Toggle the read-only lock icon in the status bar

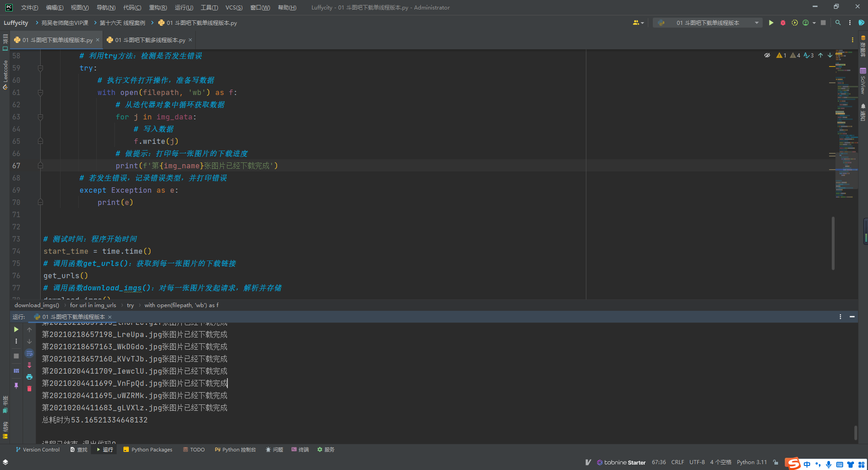[776, 462]
